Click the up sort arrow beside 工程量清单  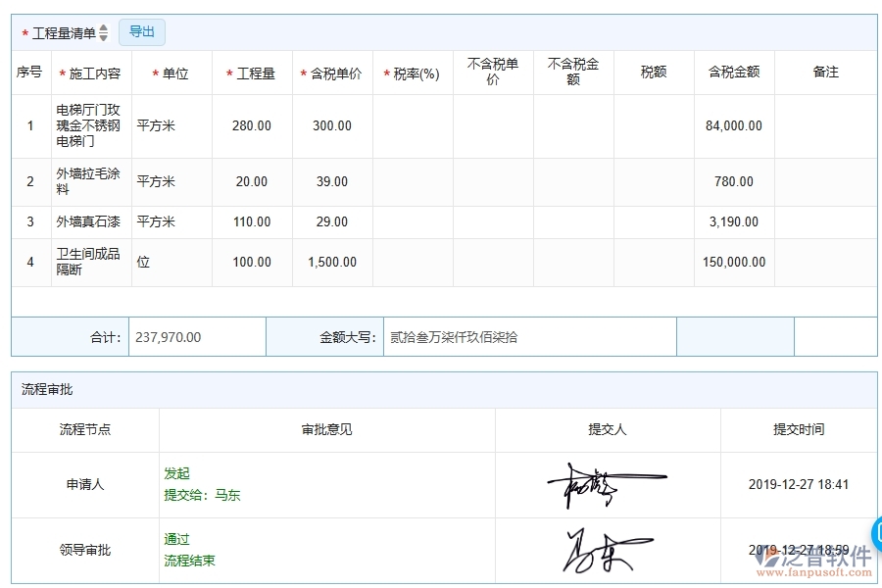(103, 27)
